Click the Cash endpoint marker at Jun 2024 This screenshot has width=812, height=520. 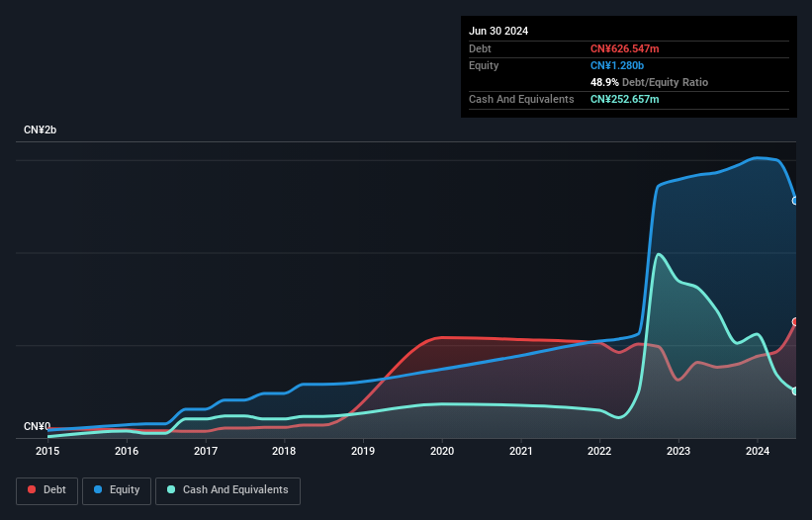pyautogui.click(x=795, y=391)
